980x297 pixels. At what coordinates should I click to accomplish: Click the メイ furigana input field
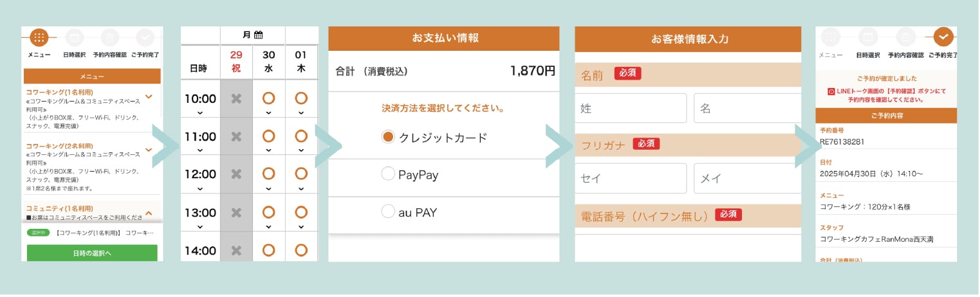pyautogui.click(x=746, y=178)
